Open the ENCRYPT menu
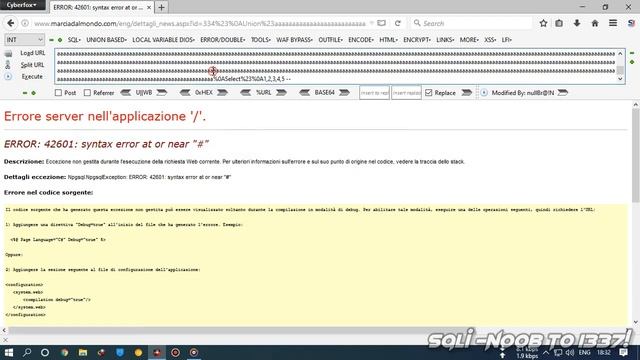This screenshot has width=640, height=360. point(417,40)
